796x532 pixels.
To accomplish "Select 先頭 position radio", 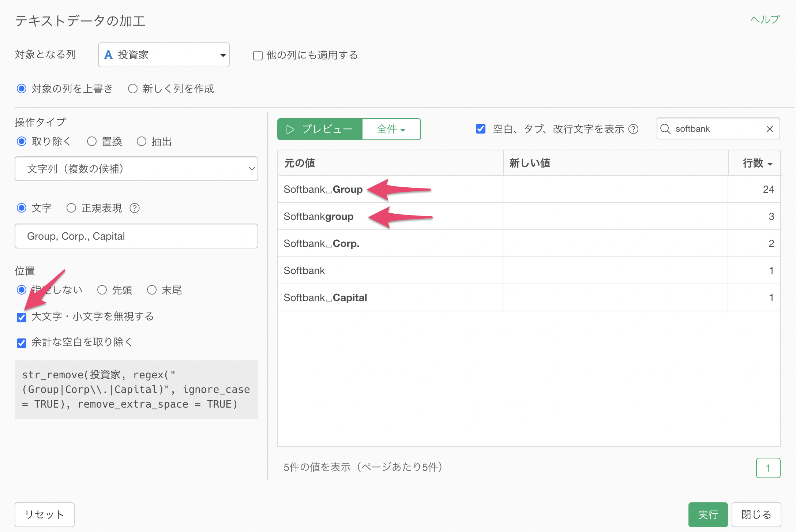I will [102, 290].
